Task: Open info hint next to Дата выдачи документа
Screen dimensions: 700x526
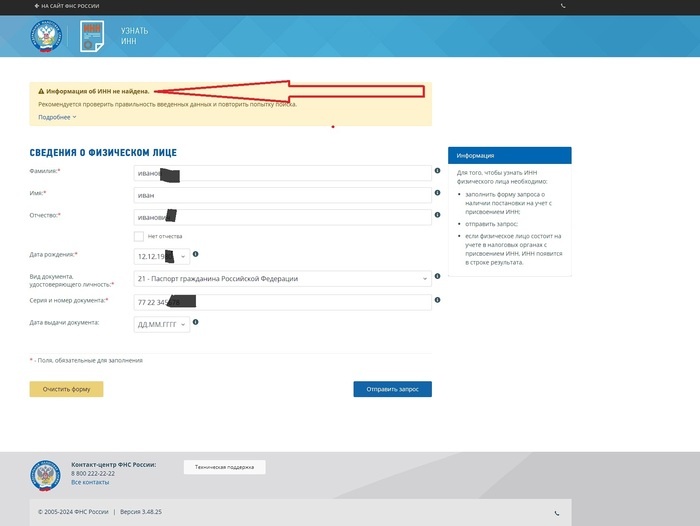Action: [x=196, y=322]
